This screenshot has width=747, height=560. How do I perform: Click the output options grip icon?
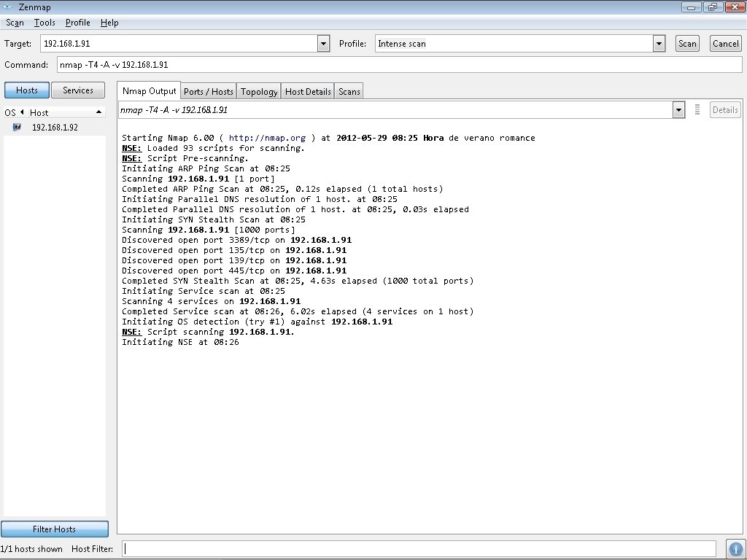click(697, 110)
